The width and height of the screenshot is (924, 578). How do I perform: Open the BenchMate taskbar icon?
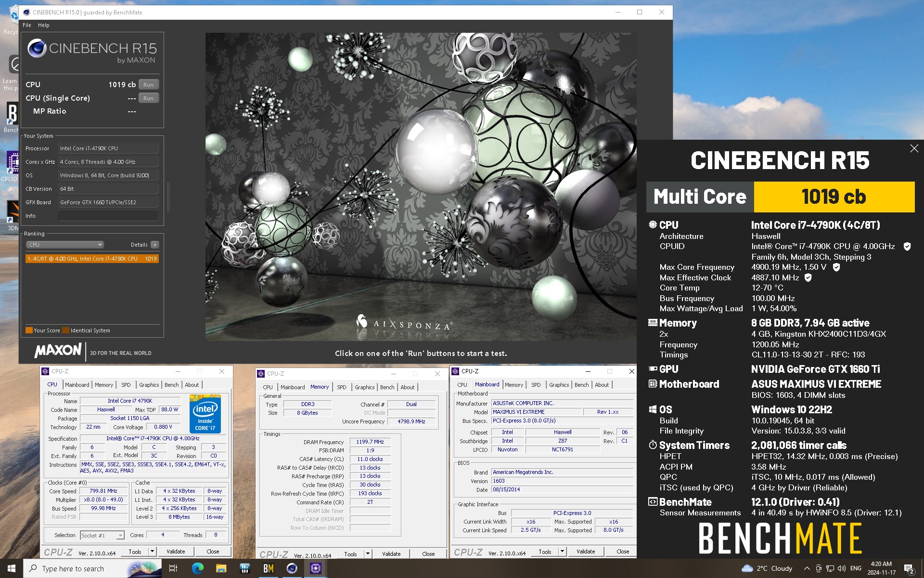tap(268, 568)
